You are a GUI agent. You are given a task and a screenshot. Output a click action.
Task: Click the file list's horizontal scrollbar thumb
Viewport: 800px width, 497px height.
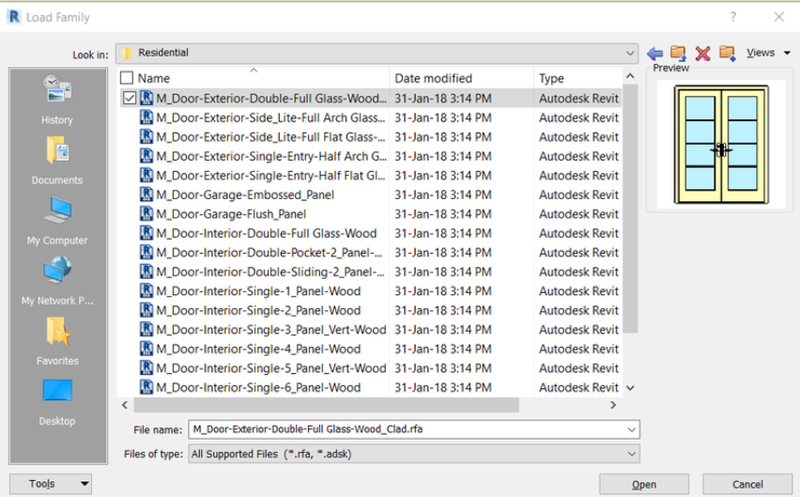coord(326,405)
